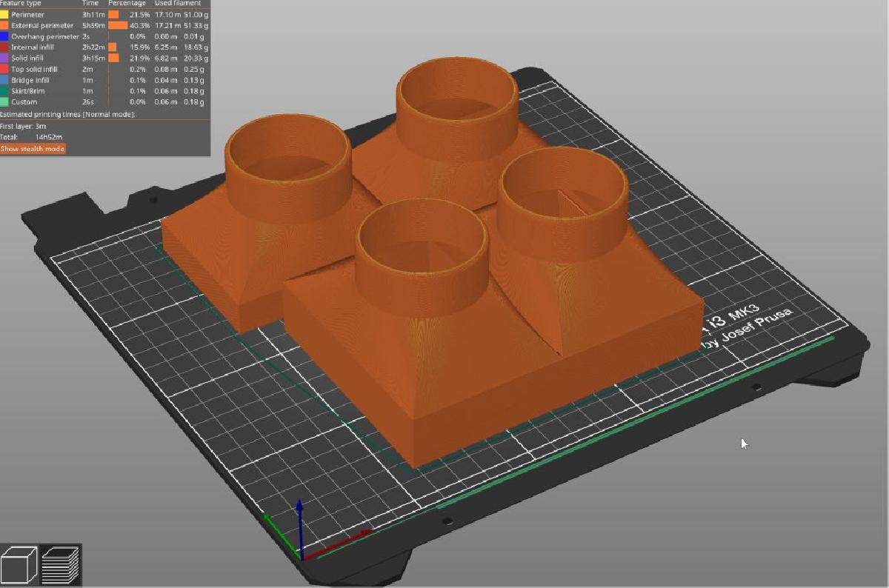
Task: Click the blue Overhang perimeter color swatch
Action: coord(4,36)
